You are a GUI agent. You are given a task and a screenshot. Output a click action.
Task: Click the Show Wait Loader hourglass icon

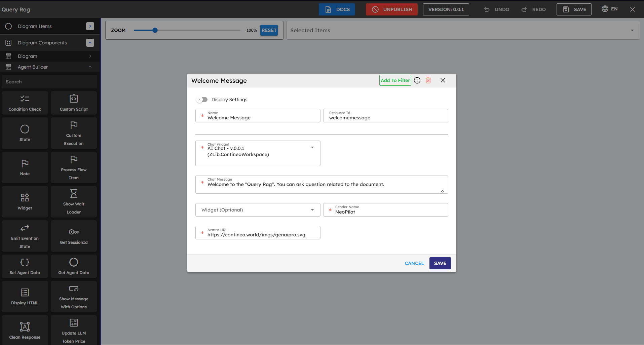pyautogui.click(x=74, y=194)
